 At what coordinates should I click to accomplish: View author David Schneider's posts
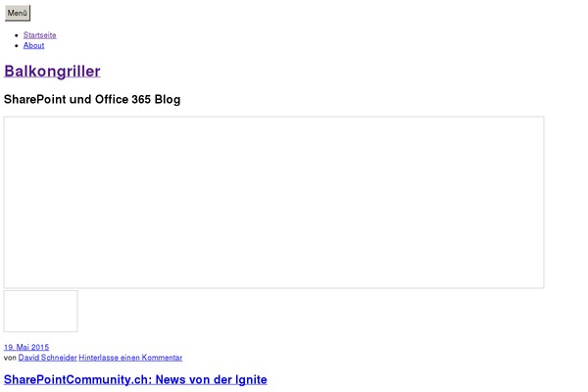[x=48, y=358]
